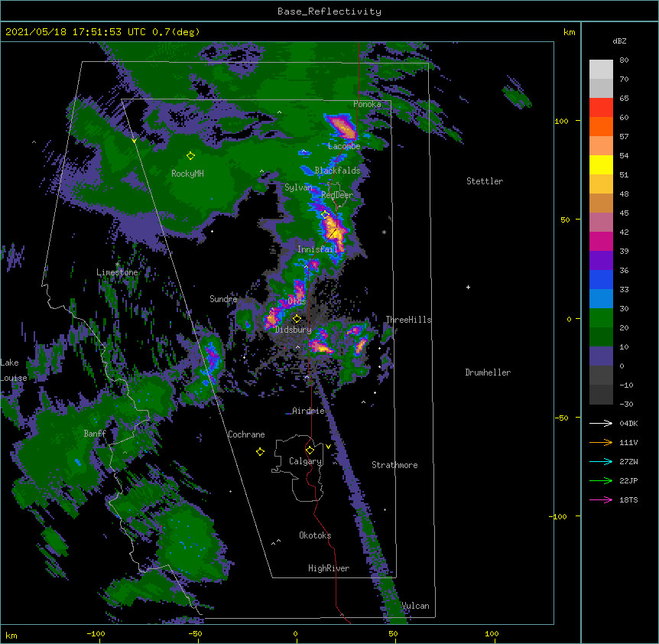
Task: Click the yellow marker south of RedDeer
Action: 325,215
